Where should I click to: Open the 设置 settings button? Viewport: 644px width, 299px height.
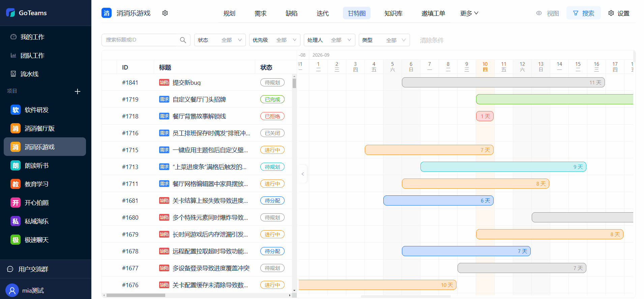click(619, 13)
